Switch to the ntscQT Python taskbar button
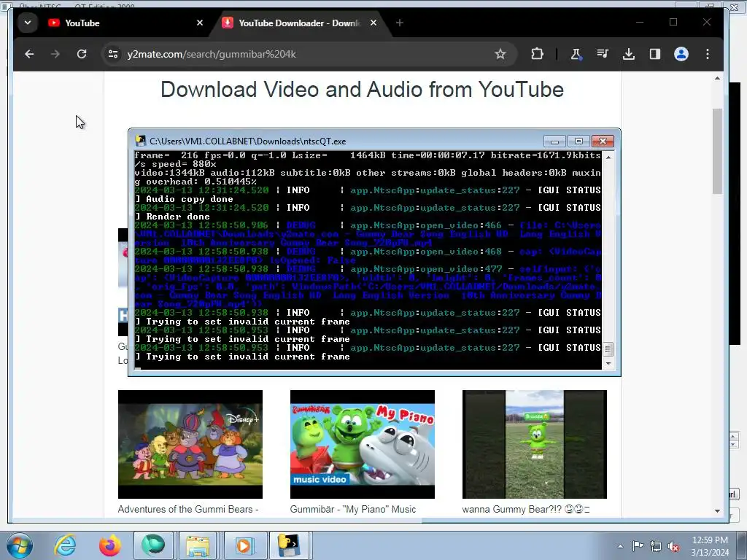This screenshot has height=560, width=747. coord(289,545)
